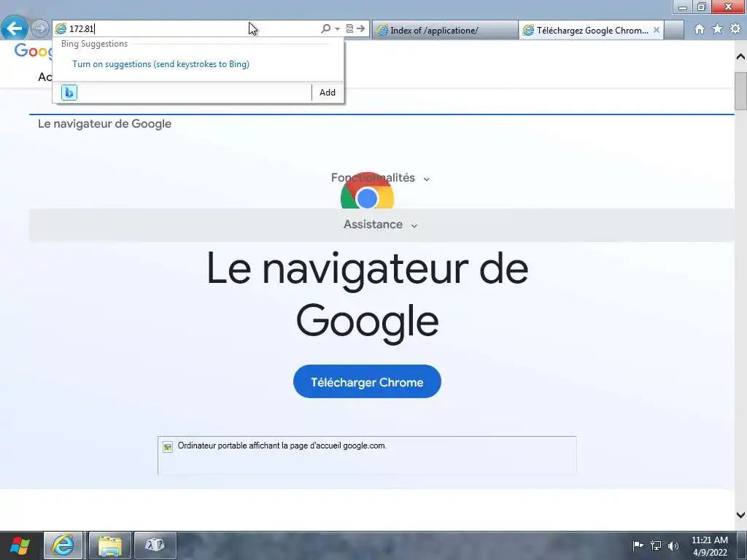
Task: Click the grey Forward arrow button
Action: pos(40,28)
